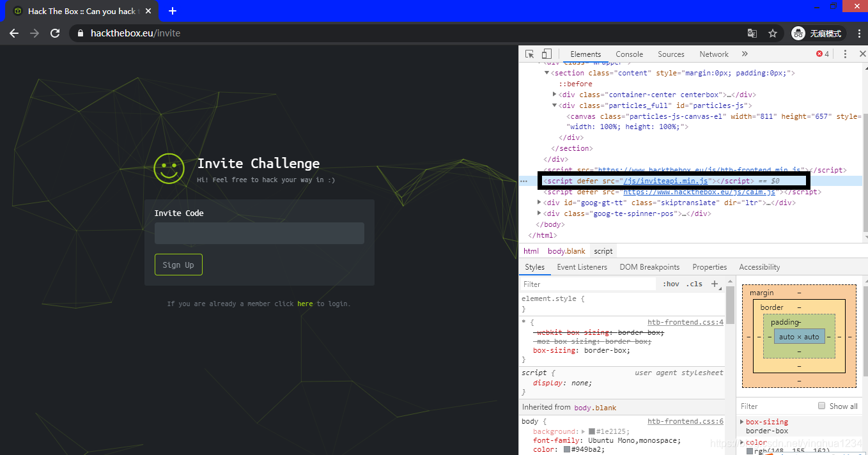Select the ::before pseudo-element row
The height and width of the screenshot is (455, 868).
[x=575, y=84]
